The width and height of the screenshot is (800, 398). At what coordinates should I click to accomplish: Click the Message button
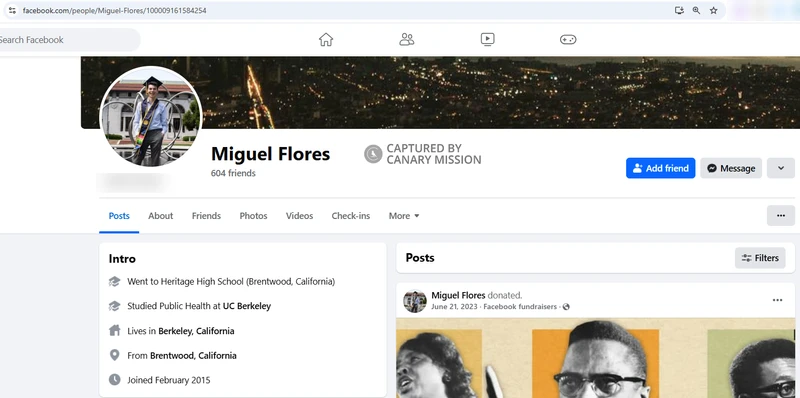(x=731, y=168)
